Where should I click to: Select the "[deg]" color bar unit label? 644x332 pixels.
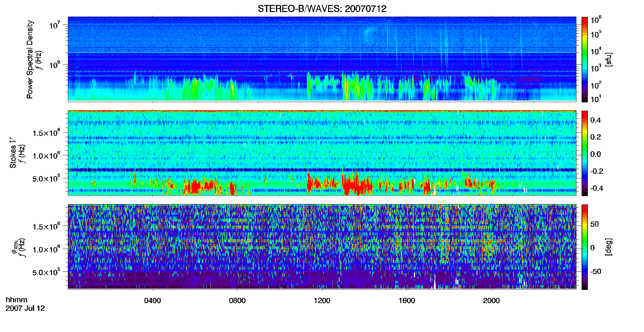tap(608, 247)
